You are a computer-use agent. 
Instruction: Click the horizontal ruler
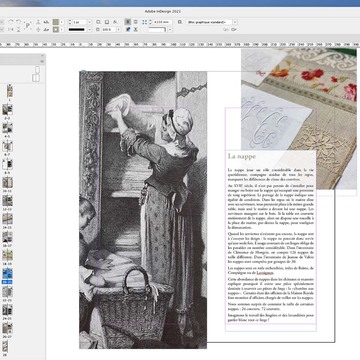pos(180,44)
